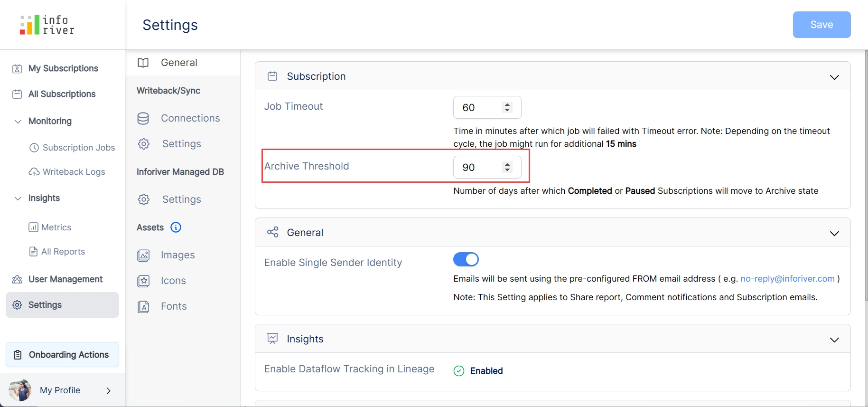
Task: Go to My Subscriptions
Action: tap(63, 68)
